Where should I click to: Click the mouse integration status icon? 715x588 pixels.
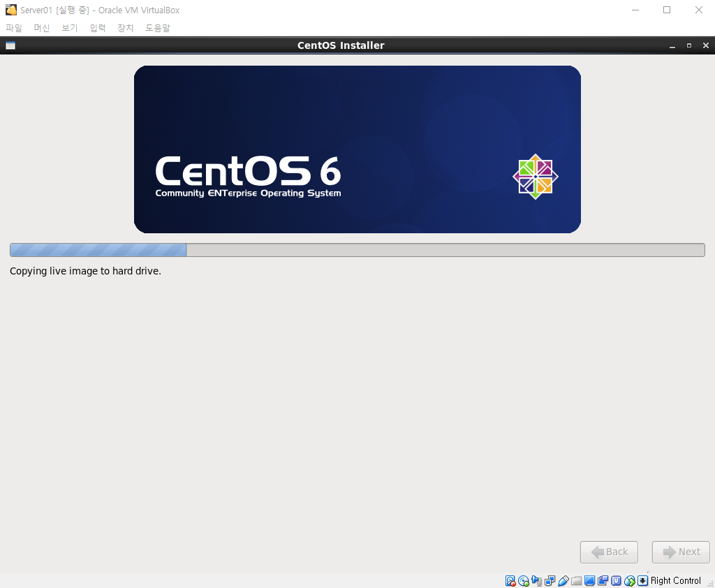click(x=630, y=581)
